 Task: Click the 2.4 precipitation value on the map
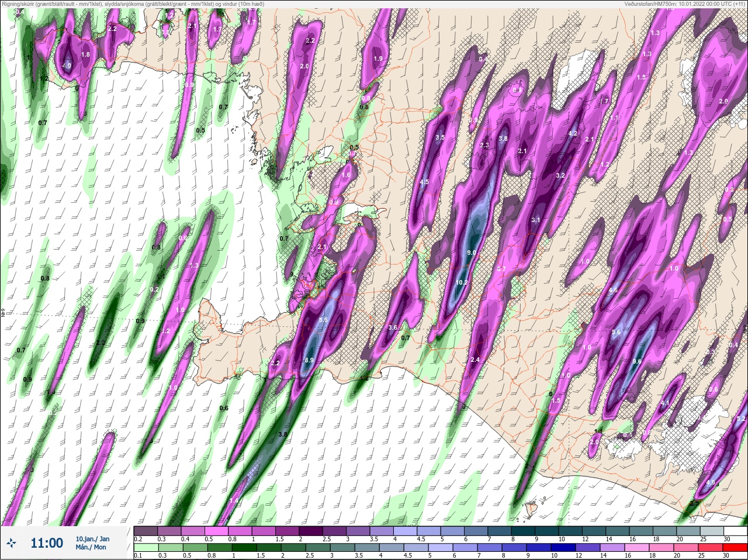coord(475,359)
